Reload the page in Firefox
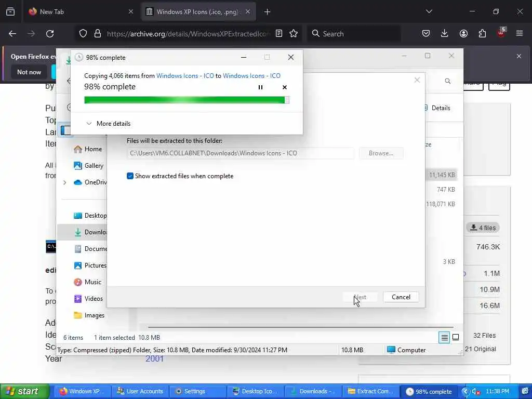532x399 pixels. click(50, 34)
